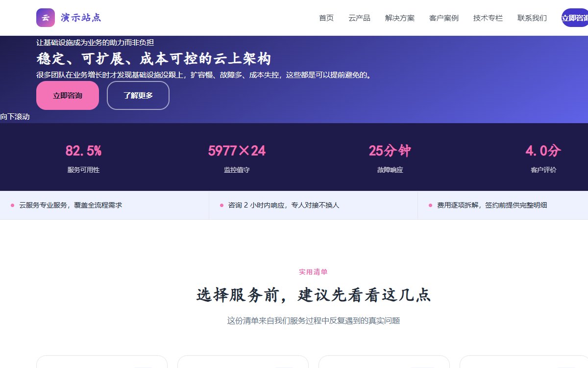Click the bullet dot beside 费用逐项拆解
Viewport: 588px width, 368px height.
point(430,206)
